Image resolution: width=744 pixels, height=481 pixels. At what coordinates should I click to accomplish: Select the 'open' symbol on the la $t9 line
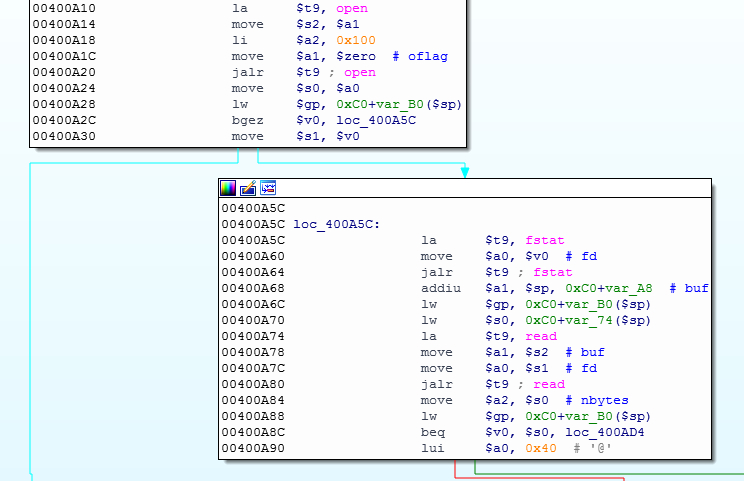point(352,8)
